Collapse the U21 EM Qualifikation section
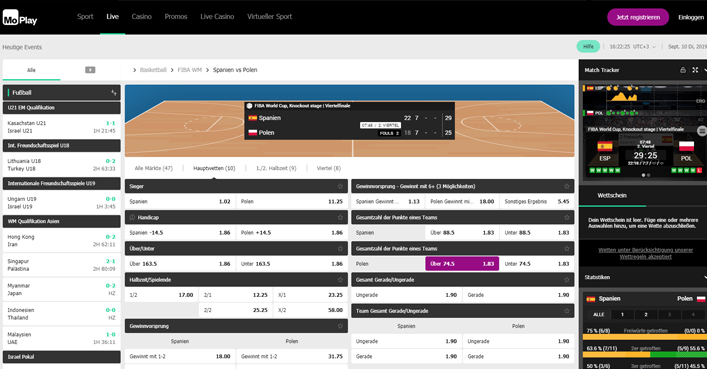Image resolution: width=707 pixels, height=369 pixels. (x=62, y=108)
